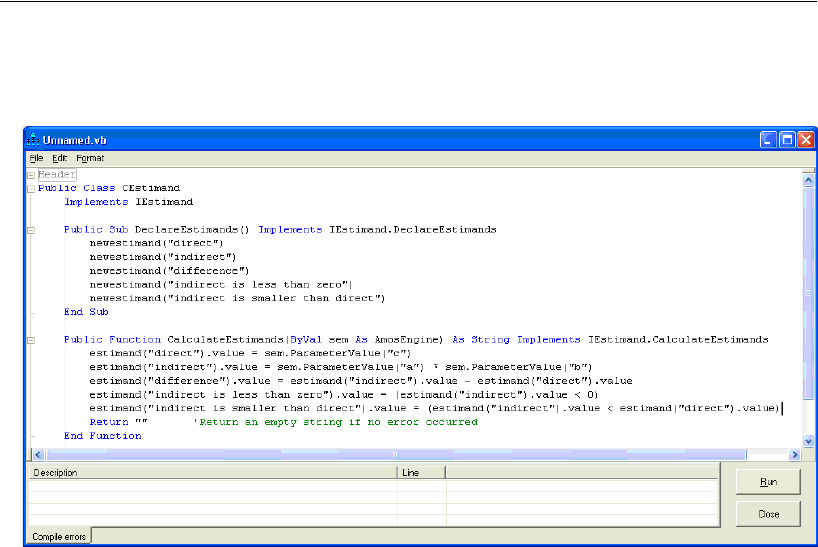
Task: Click newestimand("indirect is less than zero") line
Action: 221,285
